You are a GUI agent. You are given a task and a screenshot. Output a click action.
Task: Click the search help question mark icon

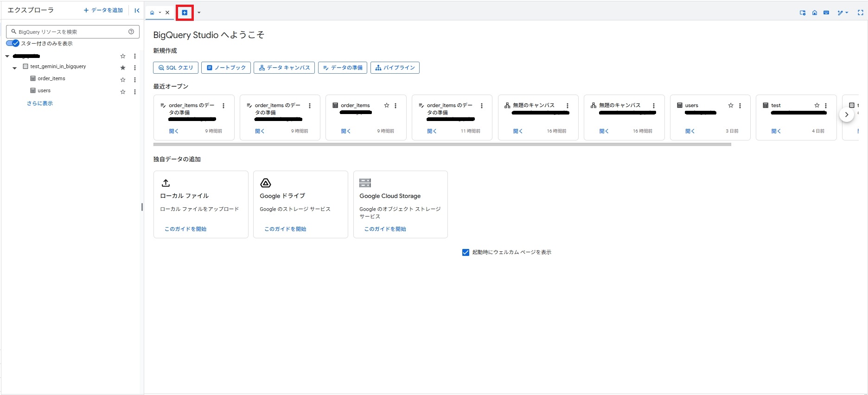coord(131,32)
